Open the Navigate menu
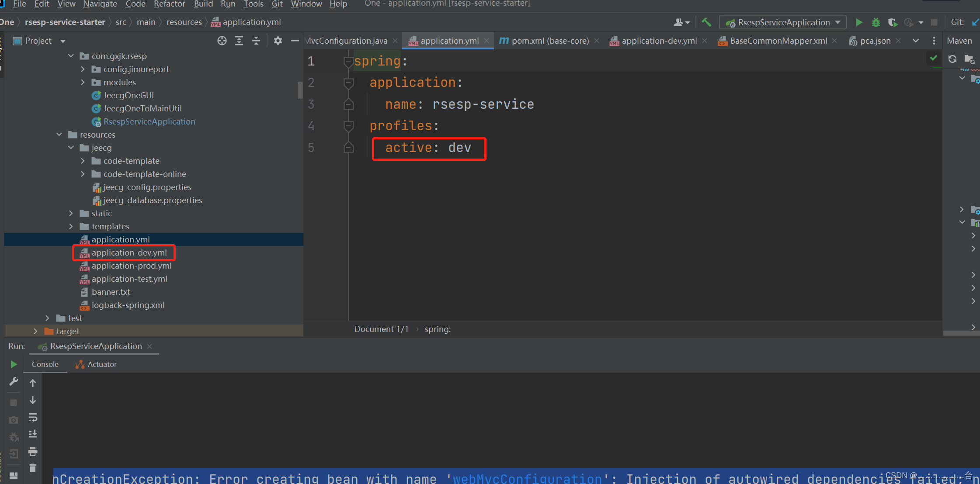Image resolution: width=980 pixels, height=484 pixels. pos(100,4)
